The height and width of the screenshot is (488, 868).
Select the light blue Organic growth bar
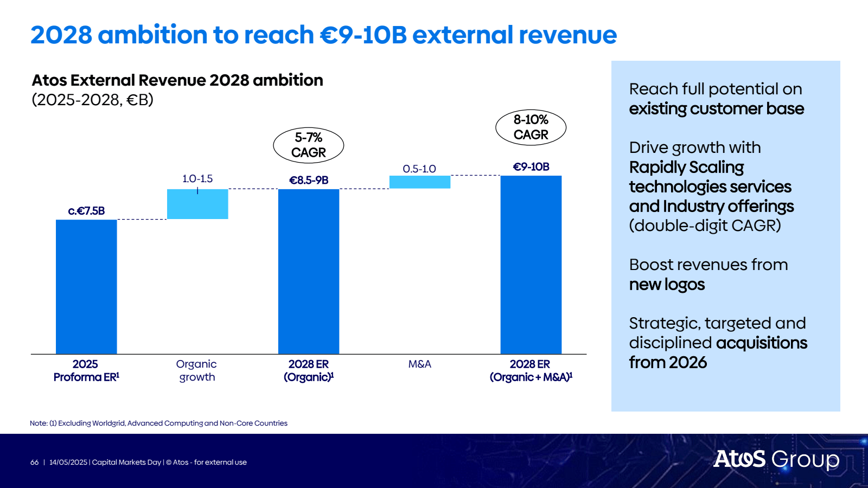tap(197, 204)
